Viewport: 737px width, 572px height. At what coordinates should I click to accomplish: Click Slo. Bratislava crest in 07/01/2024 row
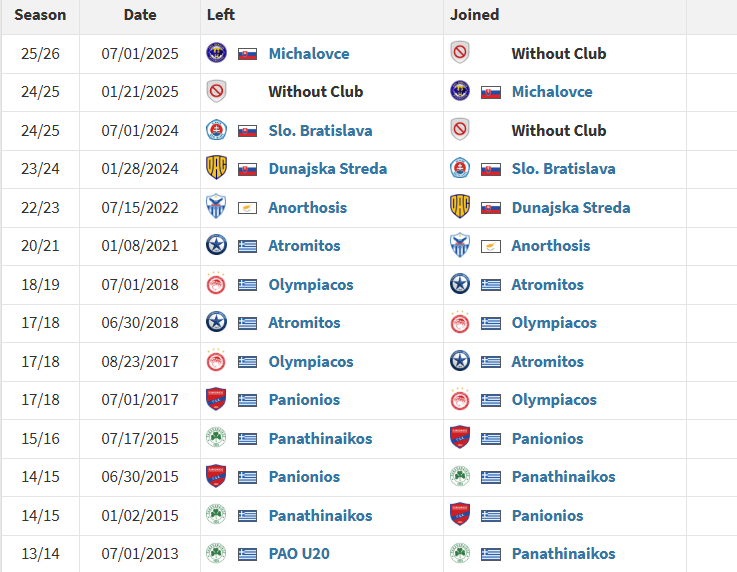click(217, 130)
